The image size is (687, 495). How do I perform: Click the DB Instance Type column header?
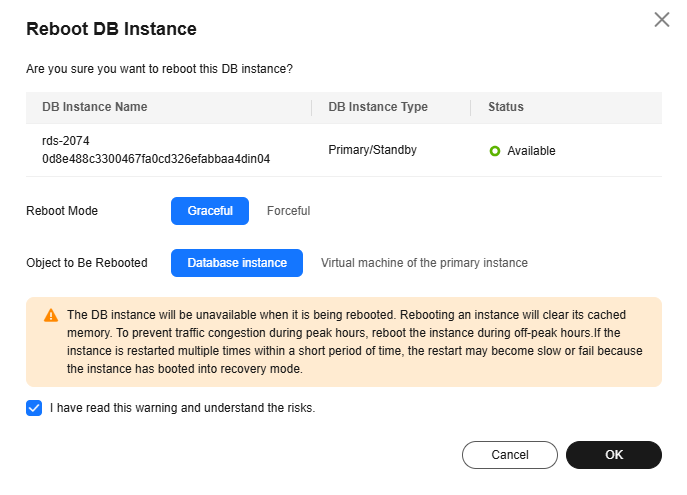378,107
